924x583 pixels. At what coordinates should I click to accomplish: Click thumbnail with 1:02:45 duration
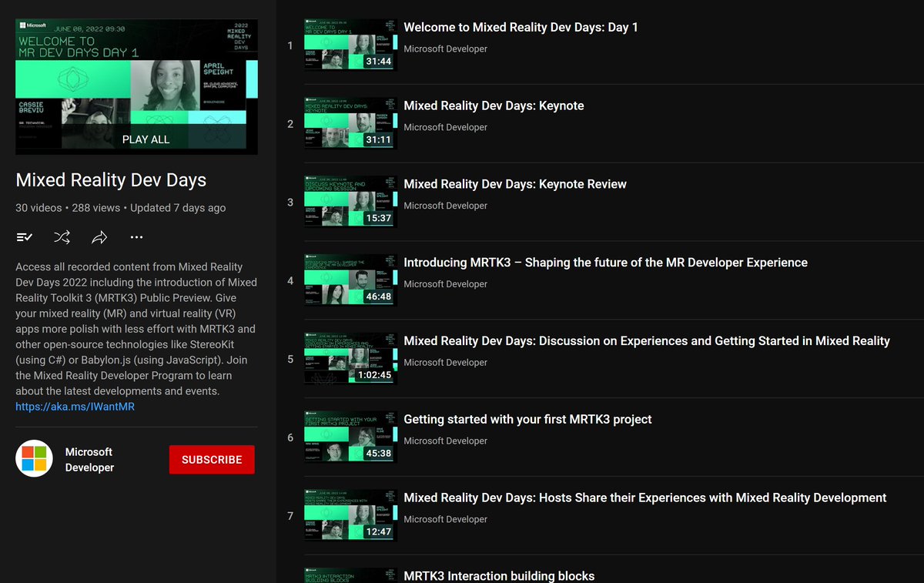click(350, 359)
